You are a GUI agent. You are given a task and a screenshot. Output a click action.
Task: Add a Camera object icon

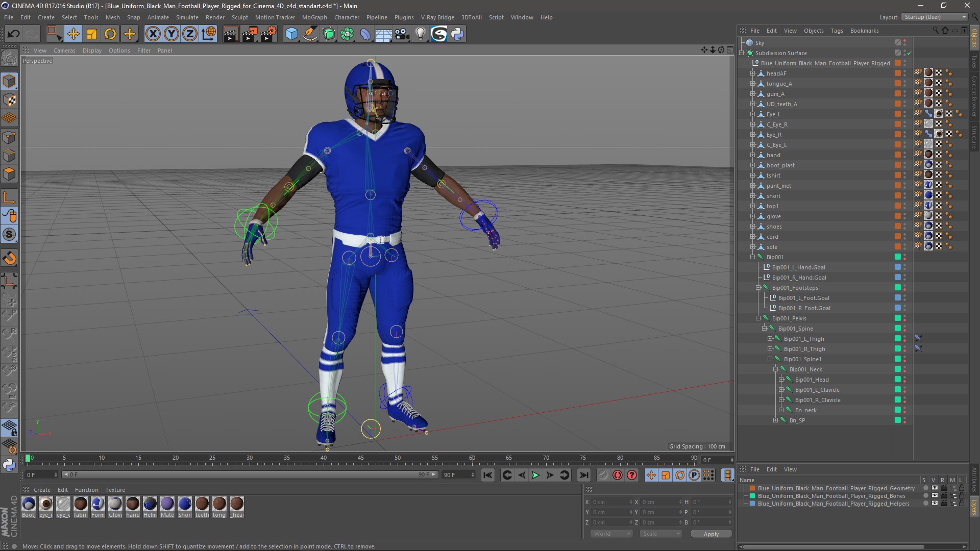coord(402,34)
